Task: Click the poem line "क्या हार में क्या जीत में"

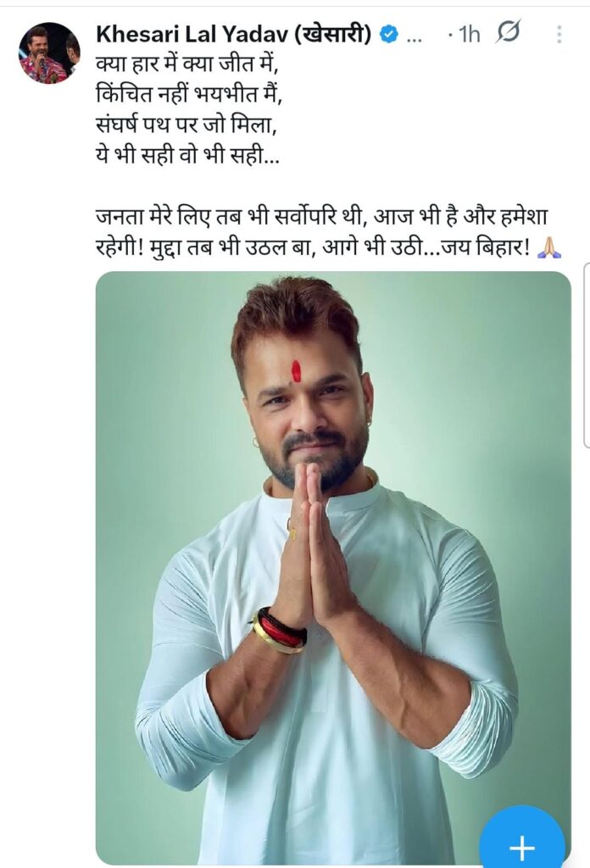Action: click(186, 66)
